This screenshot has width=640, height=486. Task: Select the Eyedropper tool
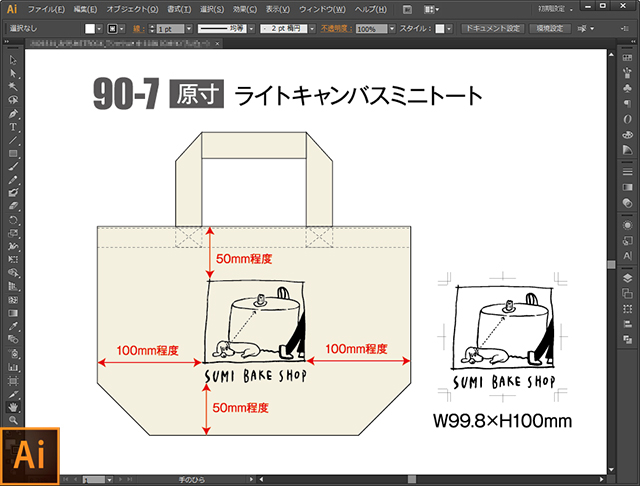pos(13,326)
